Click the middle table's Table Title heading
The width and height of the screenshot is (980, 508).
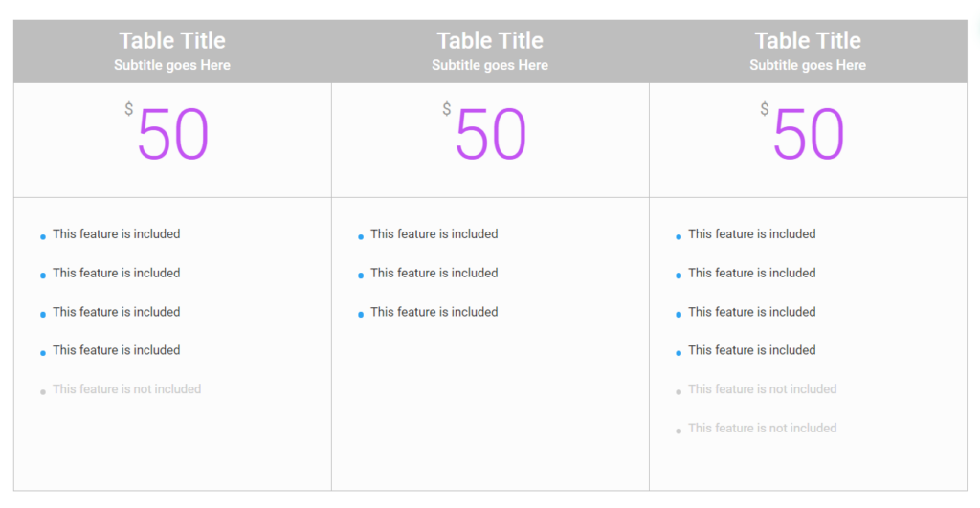[x=490, y=41]
